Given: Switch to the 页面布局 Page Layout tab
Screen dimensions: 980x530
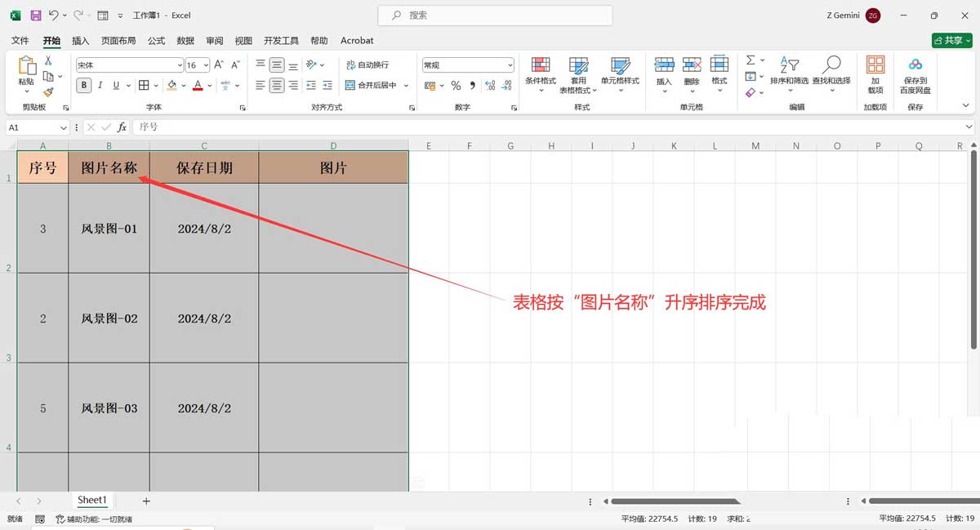Looking at the screenshot, I should tap(118, 41).
